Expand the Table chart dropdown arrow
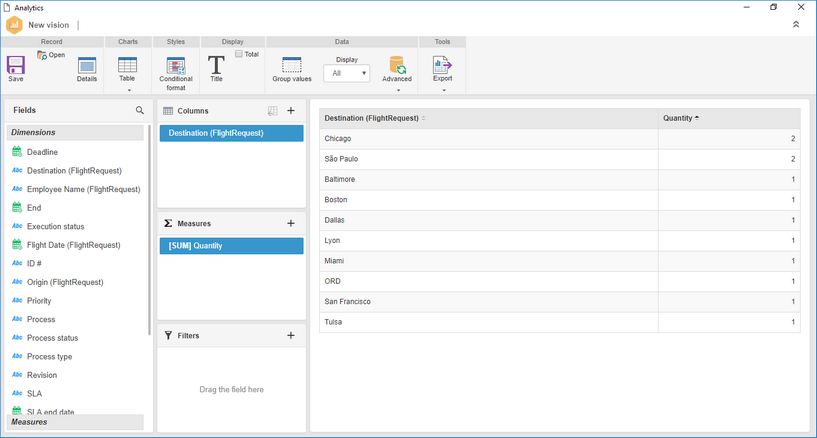The width and height of the screenshot is (817, 438). tap(129, 90)
